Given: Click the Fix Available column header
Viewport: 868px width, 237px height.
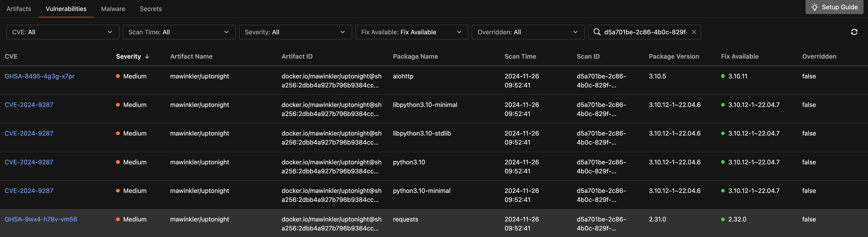Looking at the screenshot, I should click(740, 57).
